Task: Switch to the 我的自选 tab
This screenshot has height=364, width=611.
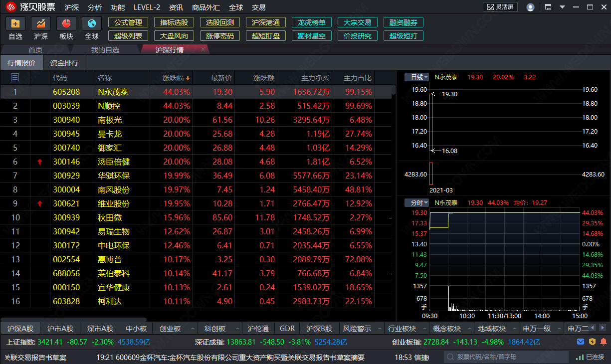Action: tap(105, 50)
